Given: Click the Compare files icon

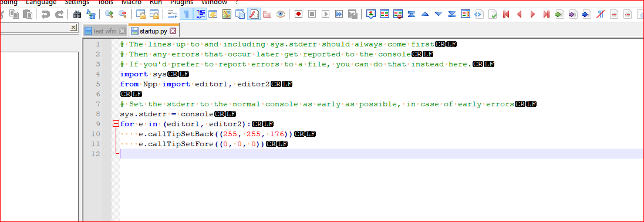Looking at the screenshot, I should (x=385, y=14).
